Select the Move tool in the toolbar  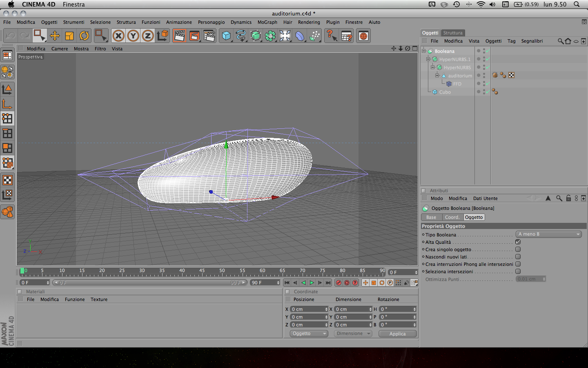tap(54, 36)
